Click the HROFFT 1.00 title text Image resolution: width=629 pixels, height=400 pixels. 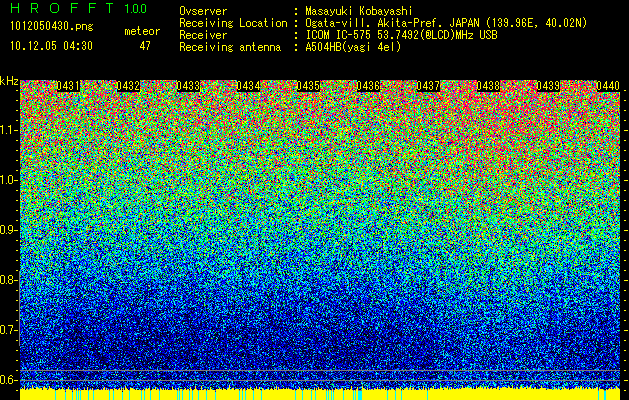(78, 8)
